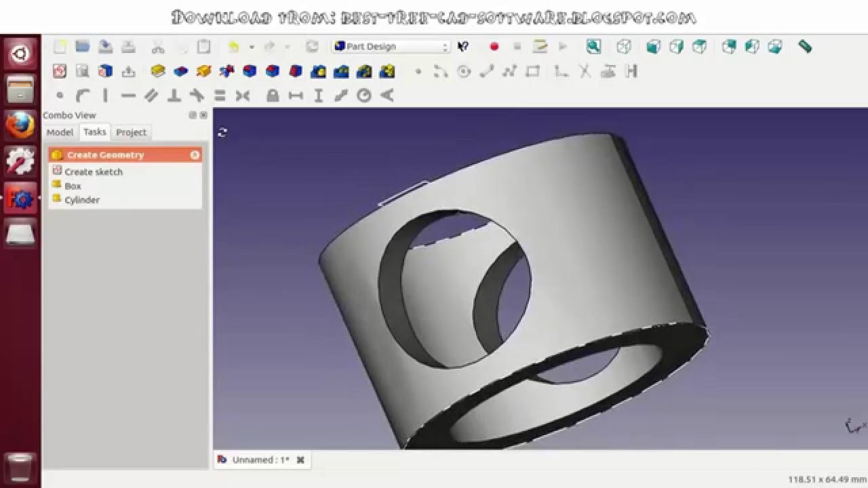Apply a horizontal distance constraint
The width and height of the screenshot is (868, 488).
pos(297,96)
